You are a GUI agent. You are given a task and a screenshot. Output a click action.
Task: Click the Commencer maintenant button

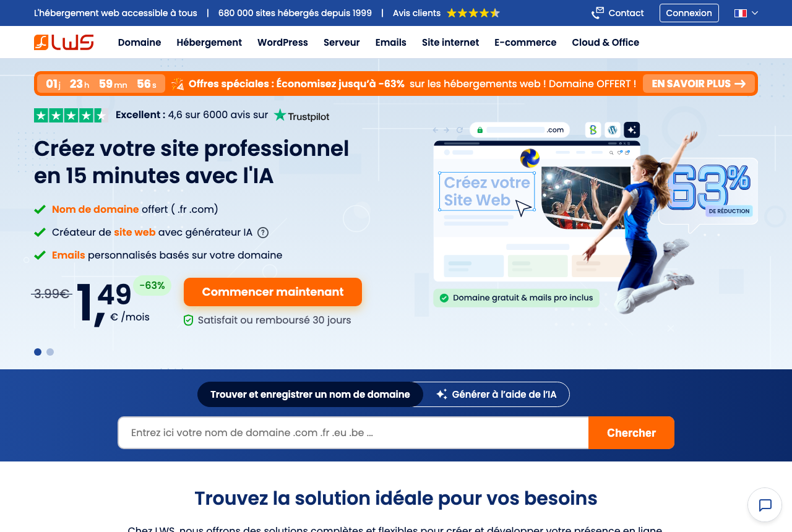point(273,292)
